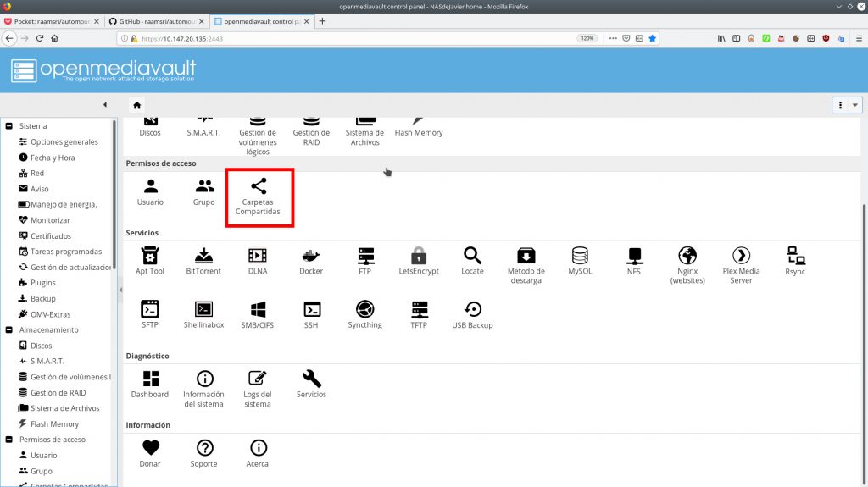Open the Rsync service icon

tap(795, 261)
